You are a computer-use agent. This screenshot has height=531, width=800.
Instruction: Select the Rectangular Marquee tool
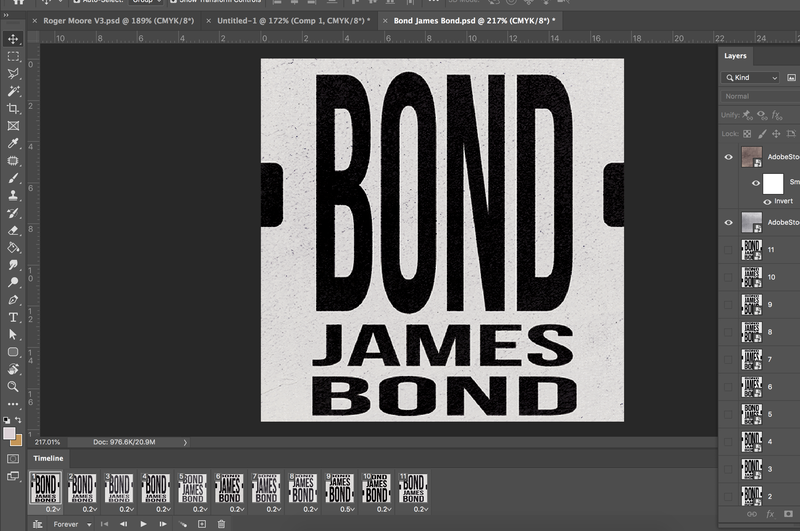click(x=13, y=56)
